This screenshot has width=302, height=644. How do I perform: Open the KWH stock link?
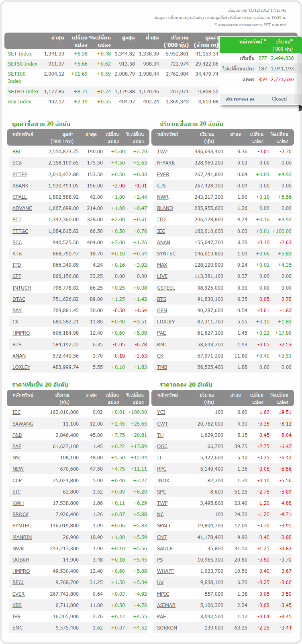18,503
